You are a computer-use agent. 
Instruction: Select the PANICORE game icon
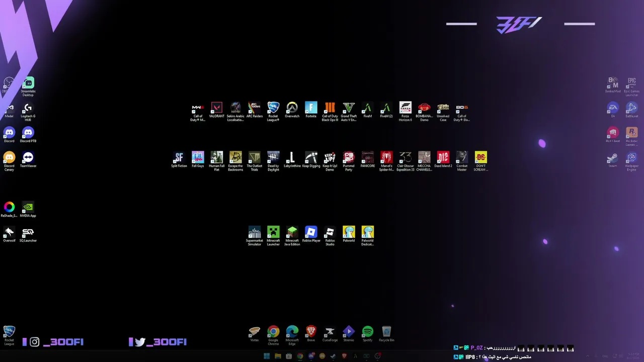click(x=368, y=160)
